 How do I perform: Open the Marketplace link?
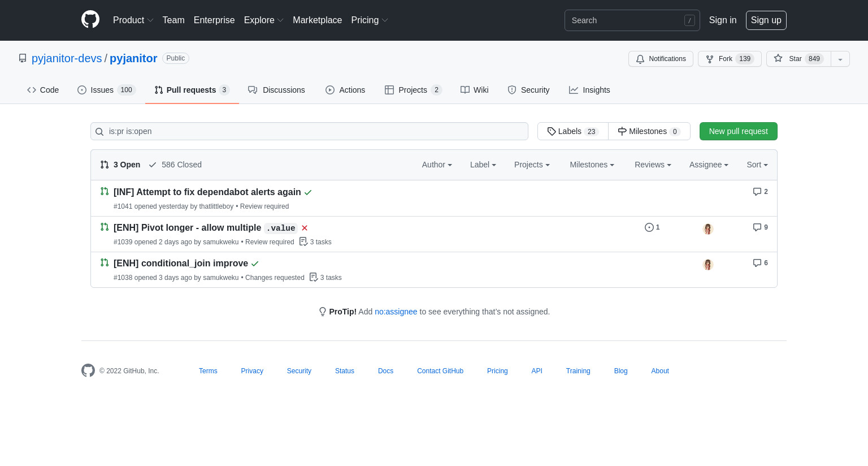318,20
